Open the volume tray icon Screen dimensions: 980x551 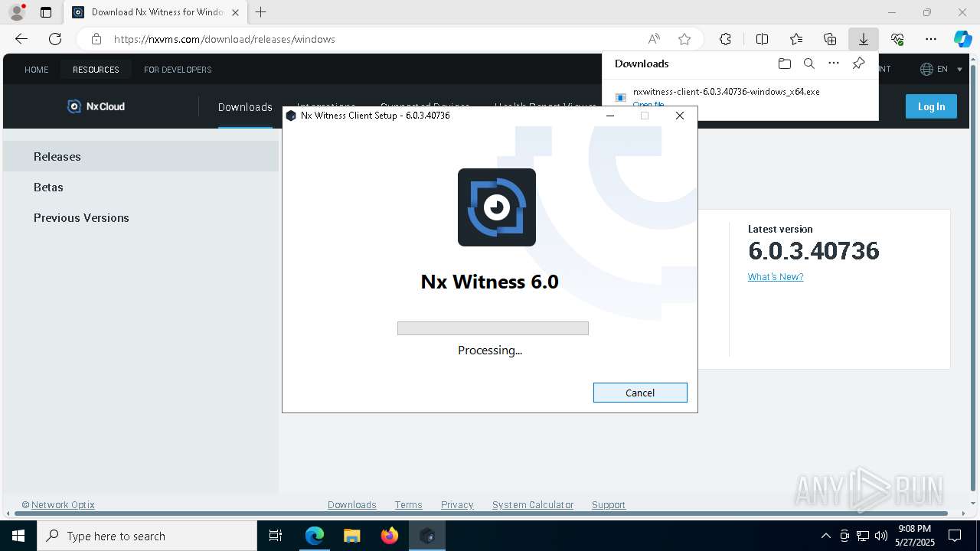(881, 536)
